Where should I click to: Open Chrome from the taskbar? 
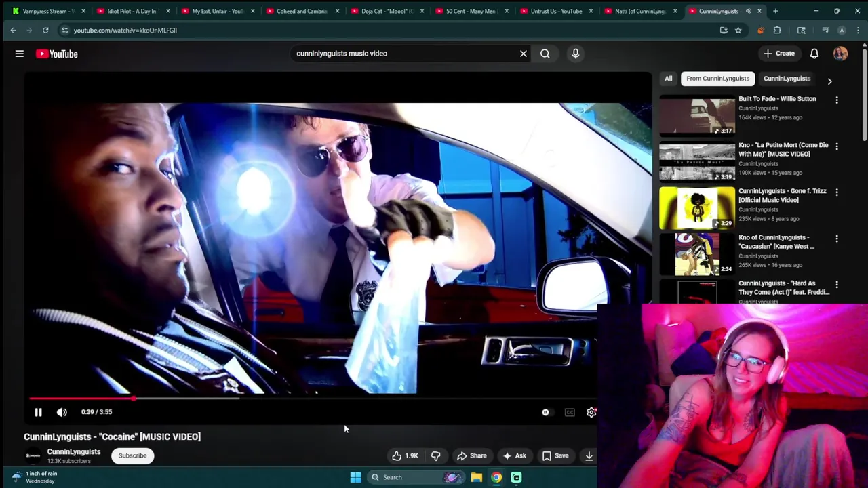pyautogui.click(x=496, y=477)
